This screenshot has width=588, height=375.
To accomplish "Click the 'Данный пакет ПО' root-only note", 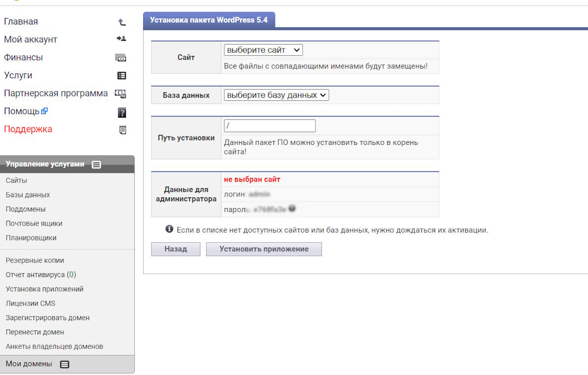I will [321, 147].
